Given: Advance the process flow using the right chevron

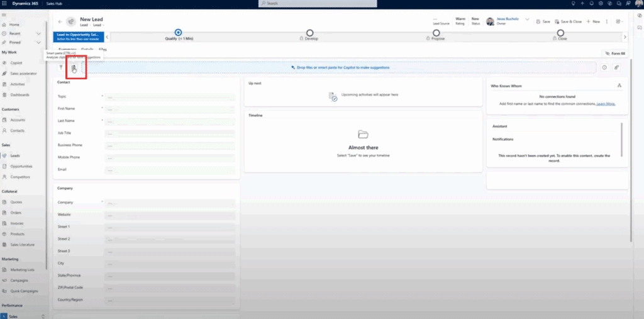Looking at the screenshot, I should tap(625, 37).
